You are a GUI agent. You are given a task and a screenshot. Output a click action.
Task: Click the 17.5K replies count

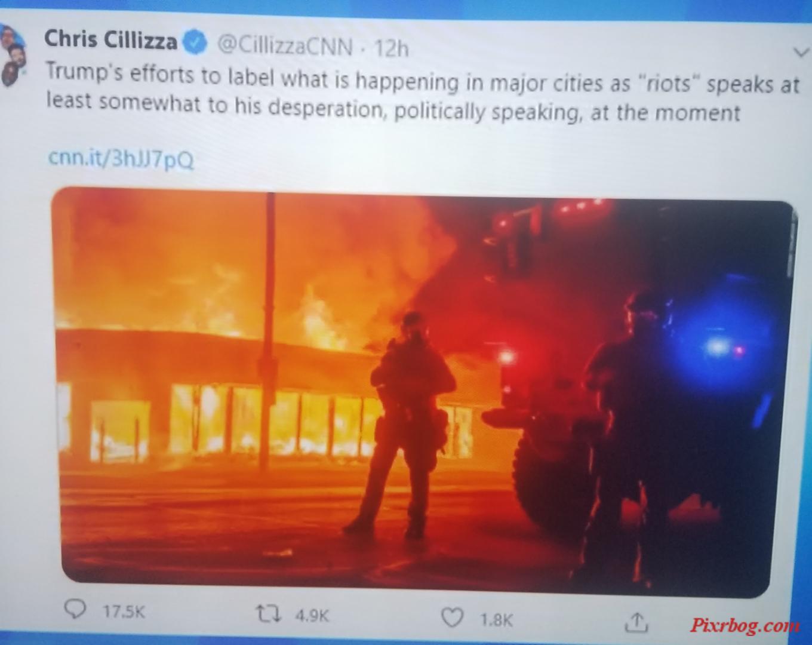pyautogui.click(x=124, y=612)
